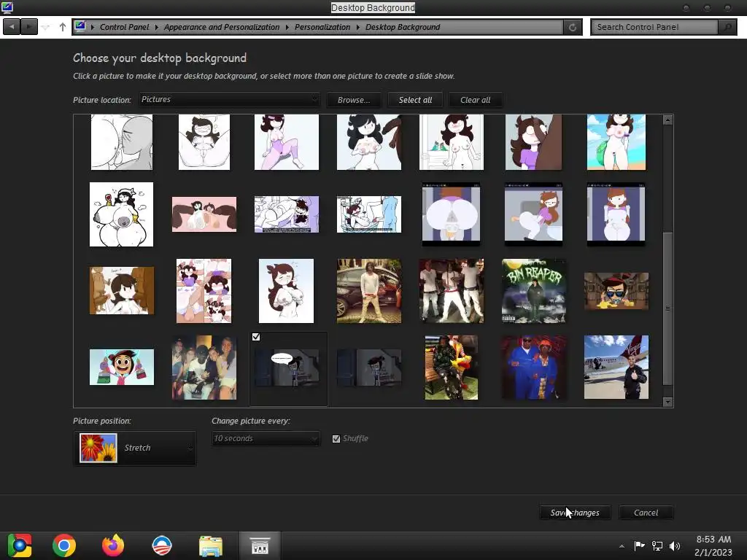Click the picture list scrollbar thumb
The image size is (747, 560).
667,308
